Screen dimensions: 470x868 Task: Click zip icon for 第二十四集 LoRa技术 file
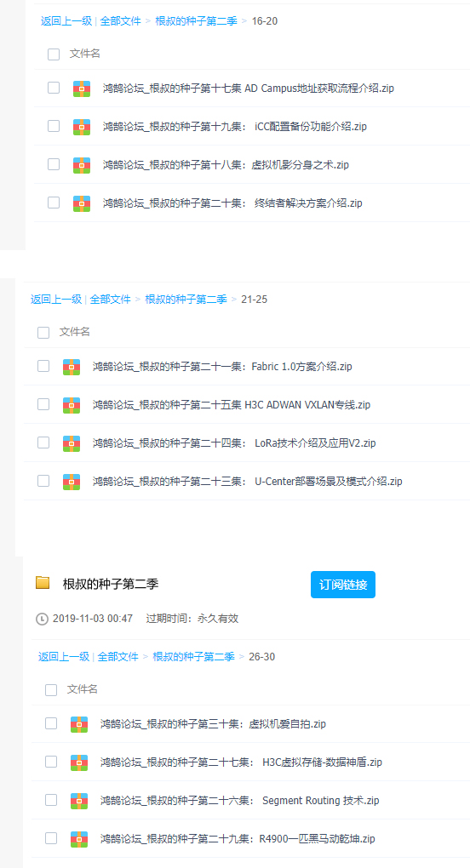click(72, 443)
